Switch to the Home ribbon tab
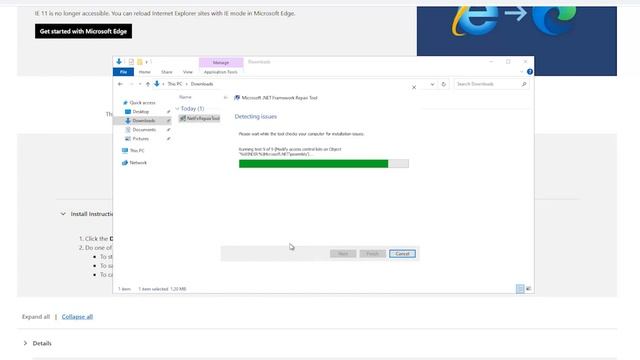Viewport: 640px width, 360px height. pos(144,72)
